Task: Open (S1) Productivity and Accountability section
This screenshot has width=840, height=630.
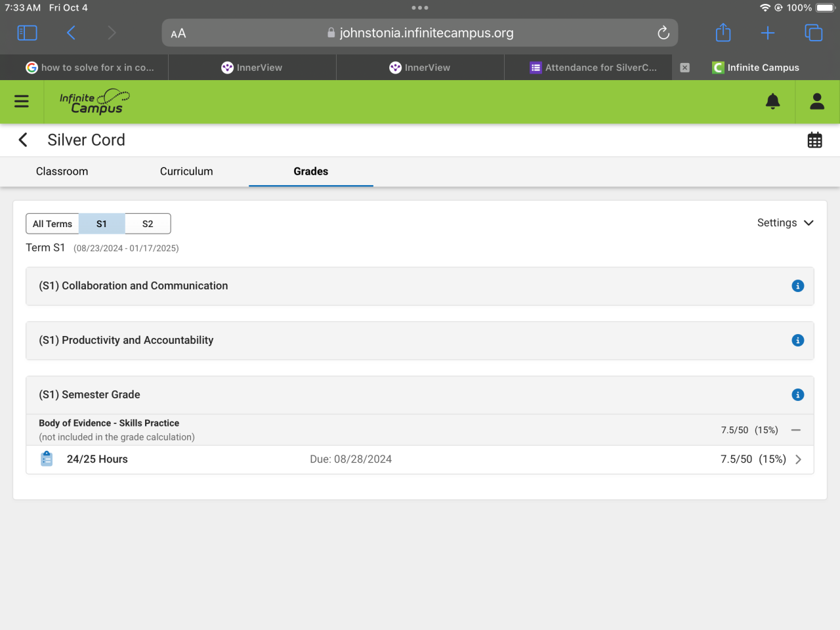Action: tap(420, 341)
